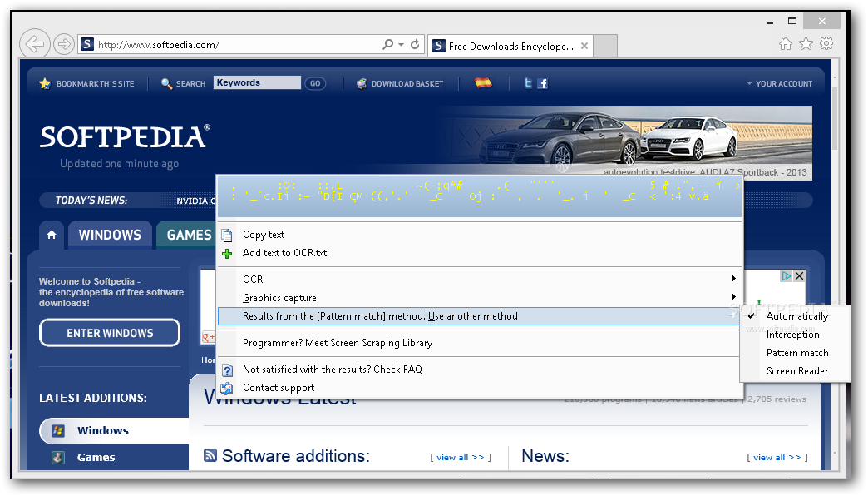Viewport: 868px width, 496px height.
Task: Open the Download Basket link
Action: (407, 84)
